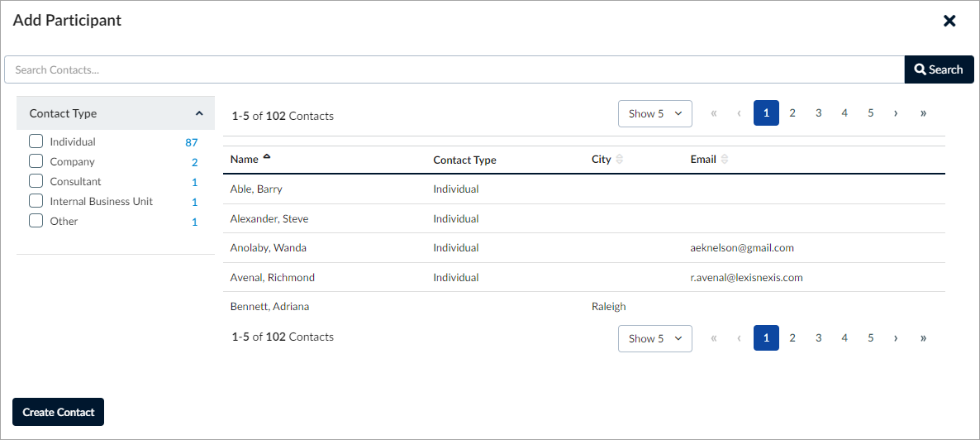Sort contacts by Name column arrow
This screenshot has width=980, height=440.
click(267, 158)
